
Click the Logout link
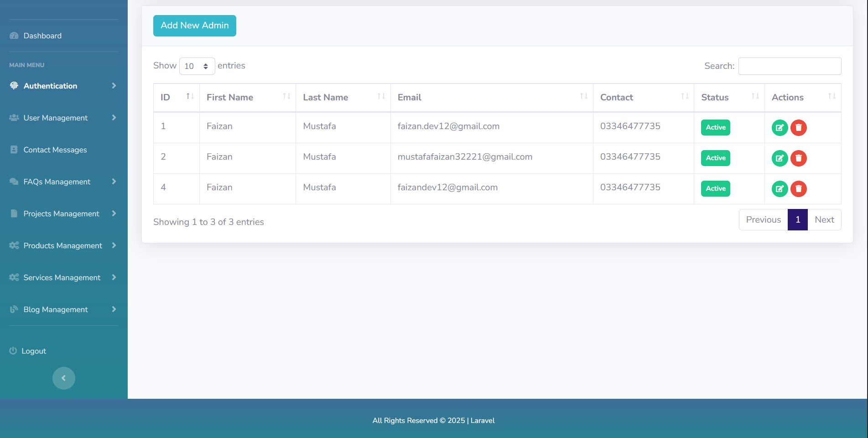tap(34, 351)
